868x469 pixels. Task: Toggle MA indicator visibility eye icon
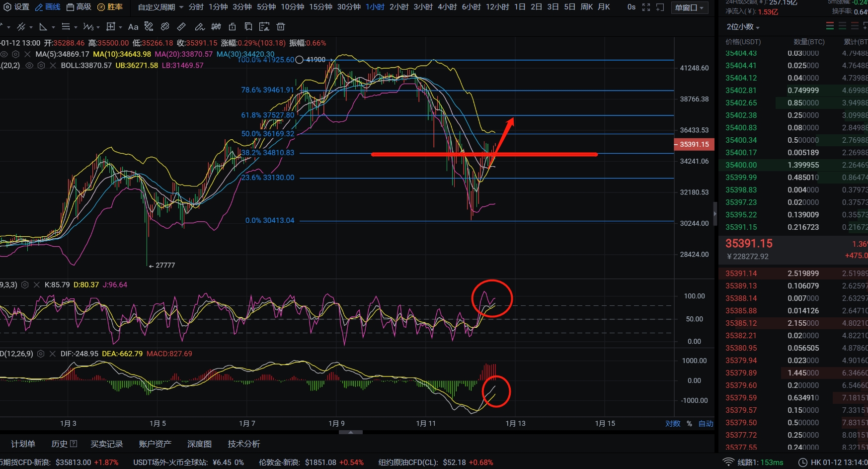point(4,54)
